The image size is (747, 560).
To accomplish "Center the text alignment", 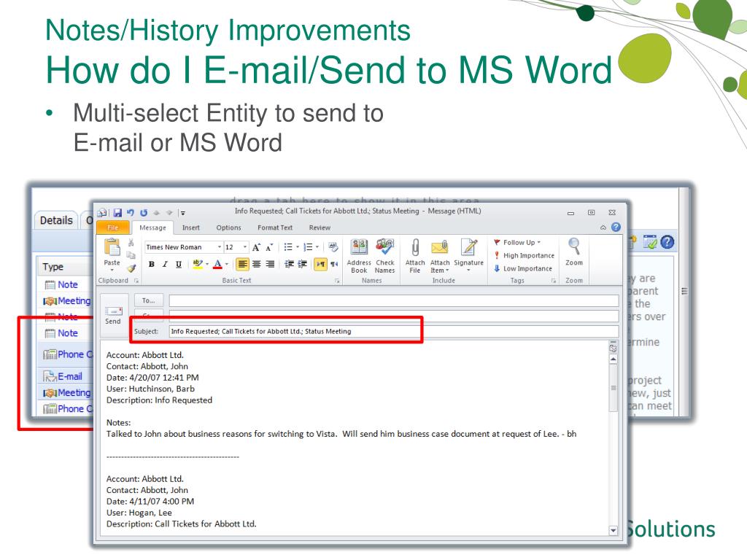I will (257, 264).
